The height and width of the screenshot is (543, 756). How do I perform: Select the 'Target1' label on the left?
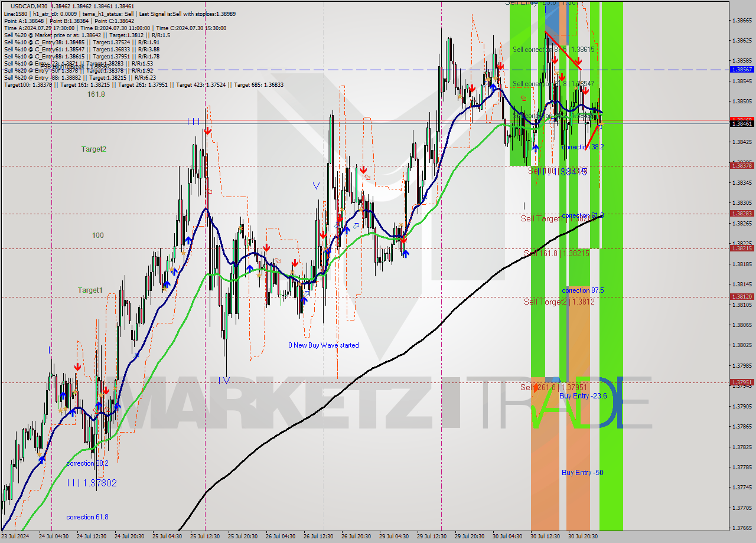click(90, 290)
